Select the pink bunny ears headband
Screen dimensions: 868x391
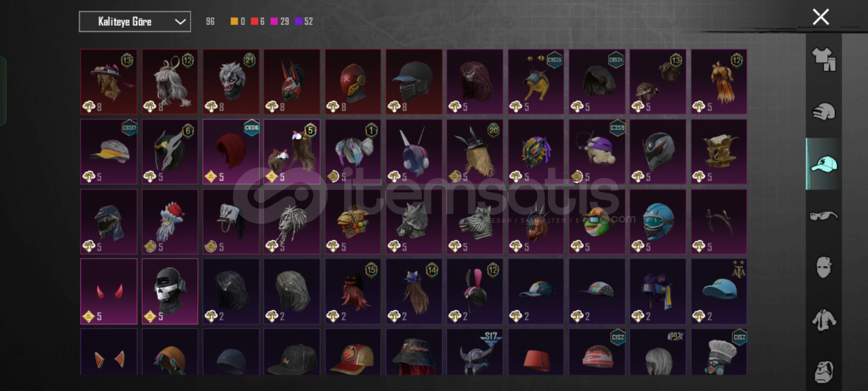[x=475, y=292]
